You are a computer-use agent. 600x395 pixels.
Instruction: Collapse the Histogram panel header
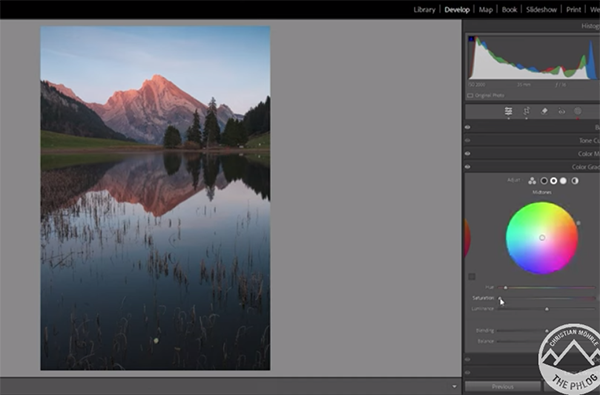532,26
